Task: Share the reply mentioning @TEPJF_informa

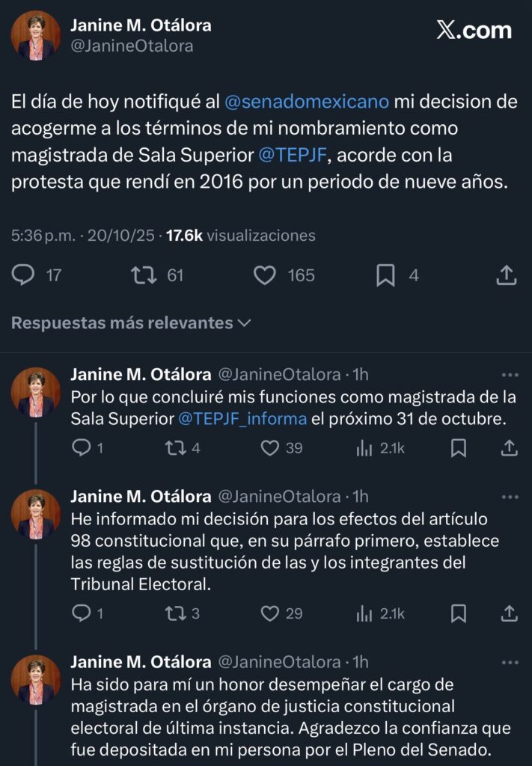Action: (x=509, y=448)
